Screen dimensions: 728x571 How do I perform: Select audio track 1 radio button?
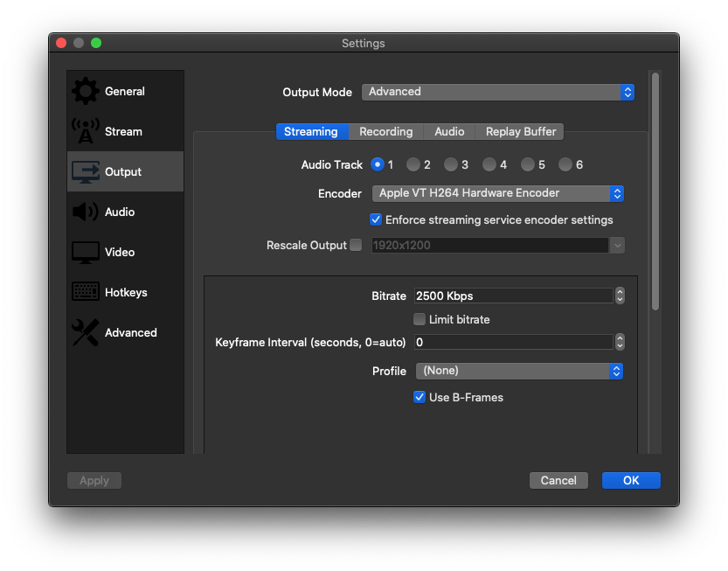[x=378, y=164]
